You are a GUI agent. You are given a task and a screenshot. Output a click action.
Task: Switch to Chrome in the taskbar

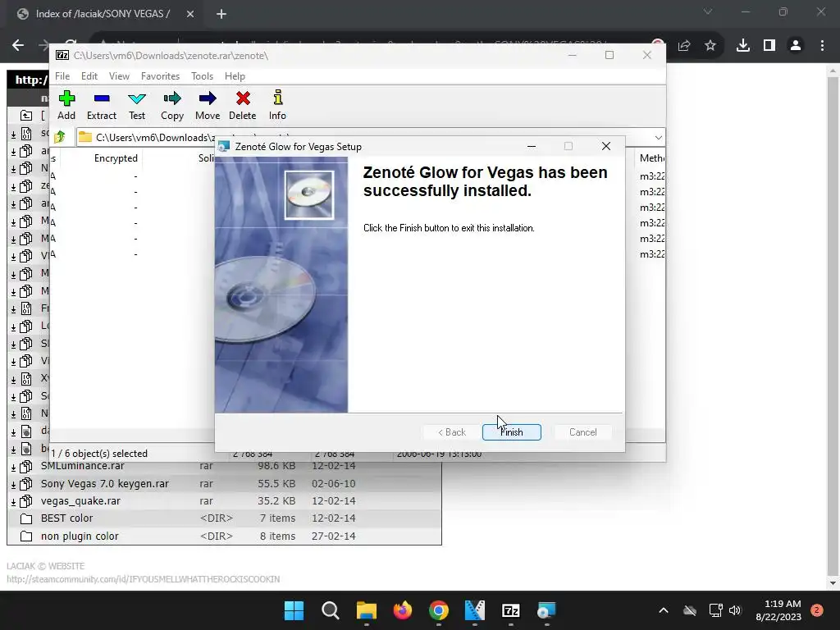[x=439, y=610]
